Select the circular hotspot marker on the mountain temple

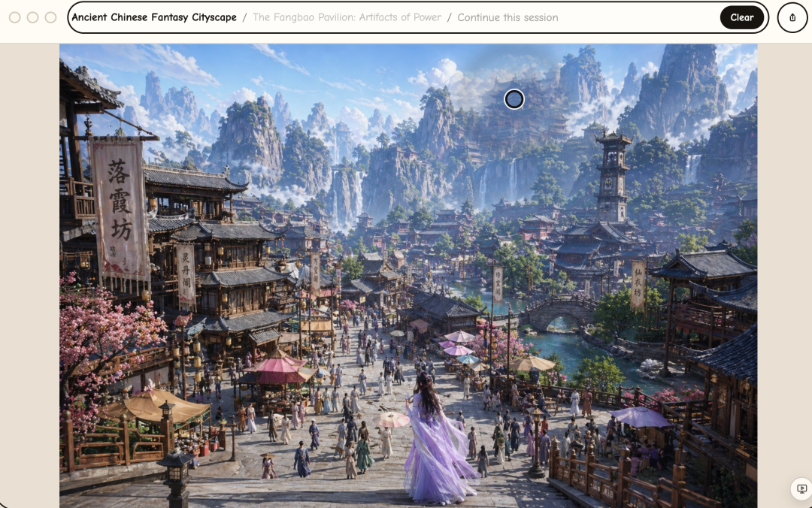(514, 99)
